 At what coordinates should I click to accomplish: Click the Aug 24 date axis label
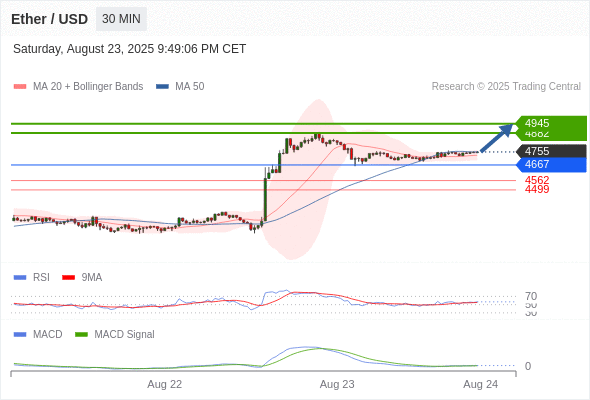[481, 385]
